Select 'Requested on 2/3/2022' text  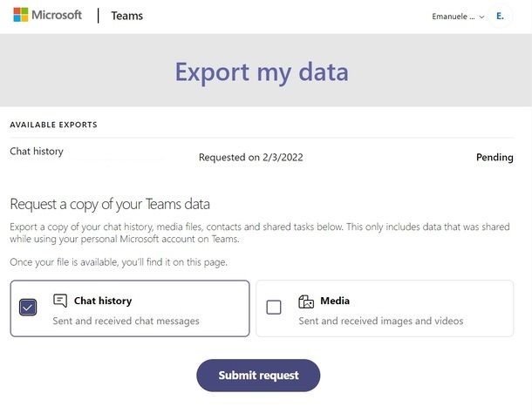coord(250,158)
